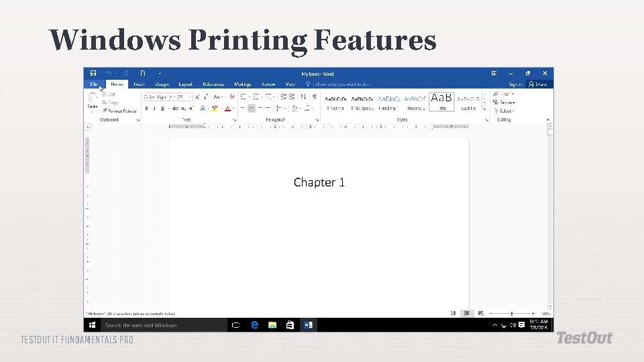
Task: Shrink font size with smaller A icon
Action: coord(206,97)
